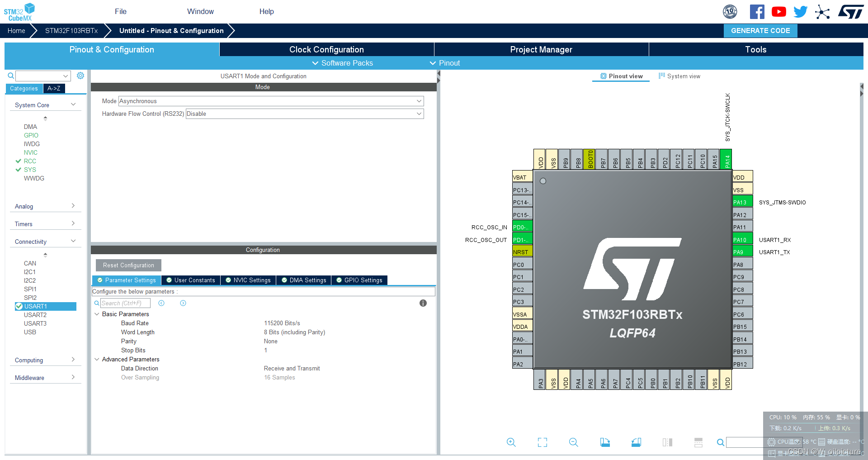Rotate the chip view clockwise
This screenshot has width=868, height=460.
click(605, 442)
